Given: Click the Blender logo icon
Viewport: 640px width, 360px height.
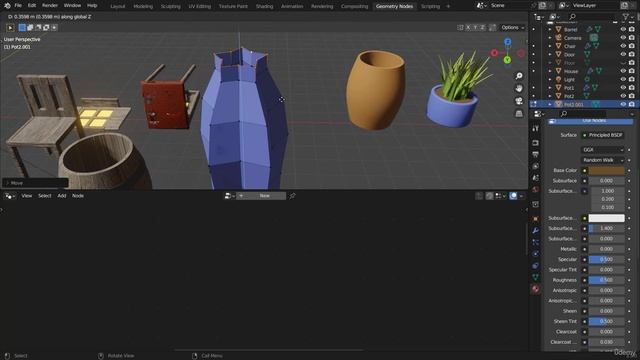Looking at the screenshot, I should (x=7, y=5).
